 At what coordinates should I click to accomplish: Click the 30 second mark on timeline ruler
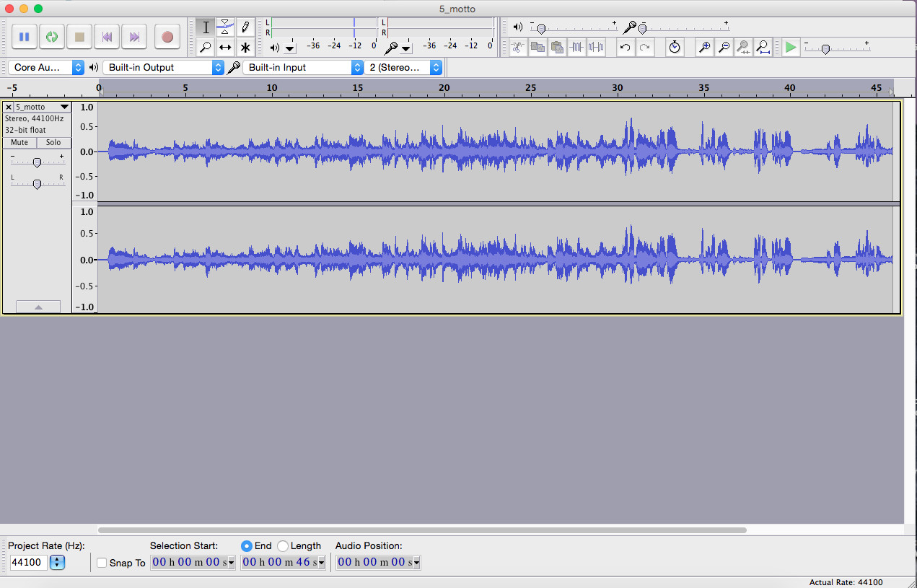click(x=617, y=88)
